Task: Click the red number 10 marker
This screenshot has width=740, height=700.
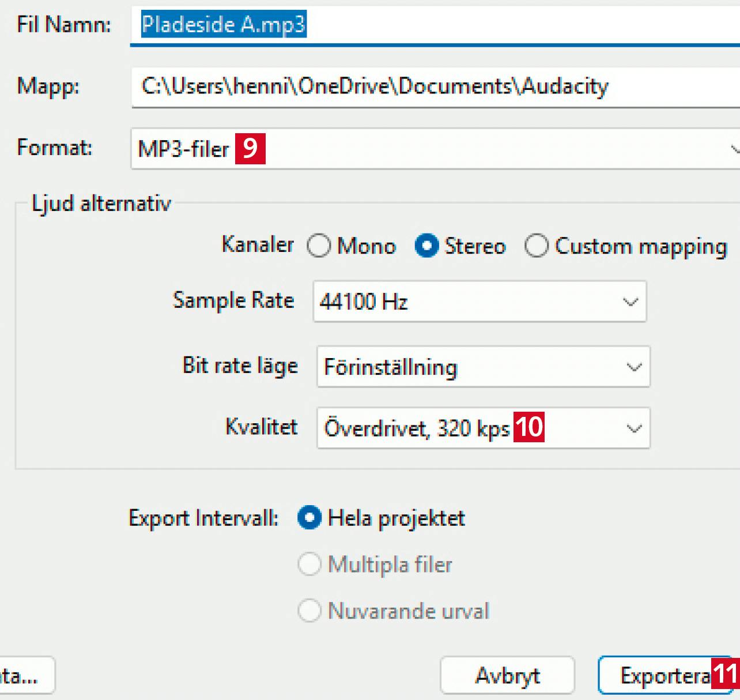Action: pyautogui.click(x=529, y=427)
